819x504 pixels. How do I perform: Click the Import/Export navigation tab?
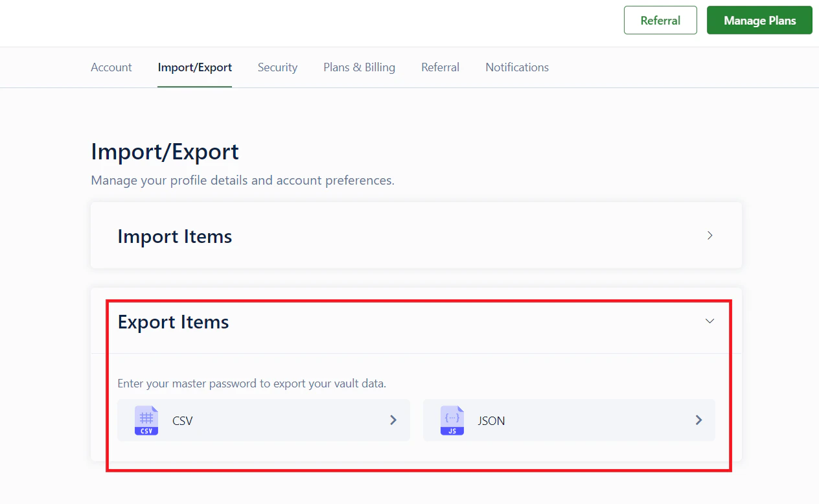tap(194, 67)
